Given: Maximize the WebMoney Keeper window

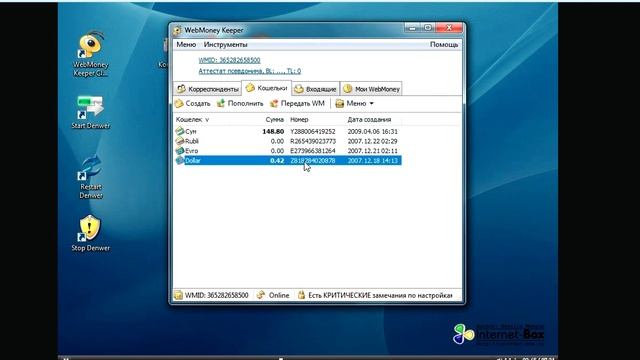Looking at the screenshot, I should [428, 28].
